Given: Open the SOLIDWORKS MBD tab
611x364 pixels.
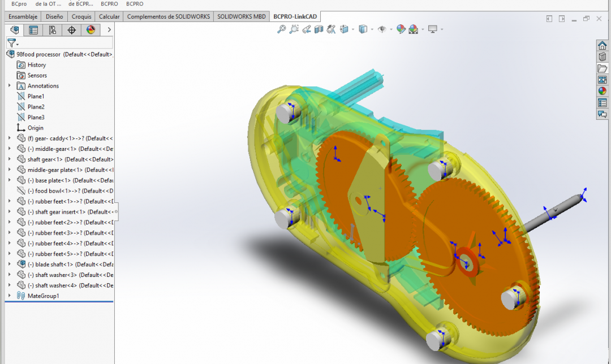Looking at the screenshot, I should pyautogui.click(x=241, y=16).
